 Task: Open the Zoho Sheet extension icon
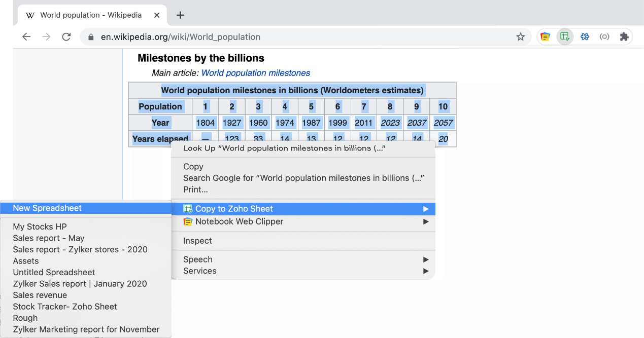click(565, 37)
